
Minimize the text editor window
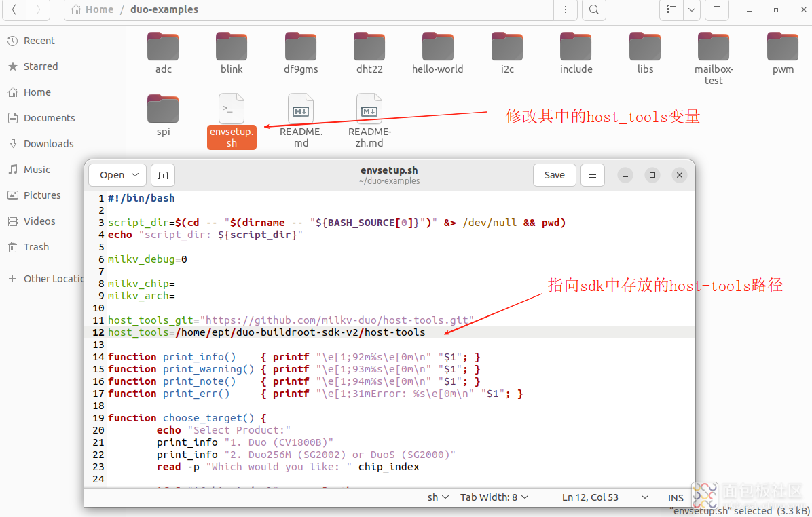625,175
